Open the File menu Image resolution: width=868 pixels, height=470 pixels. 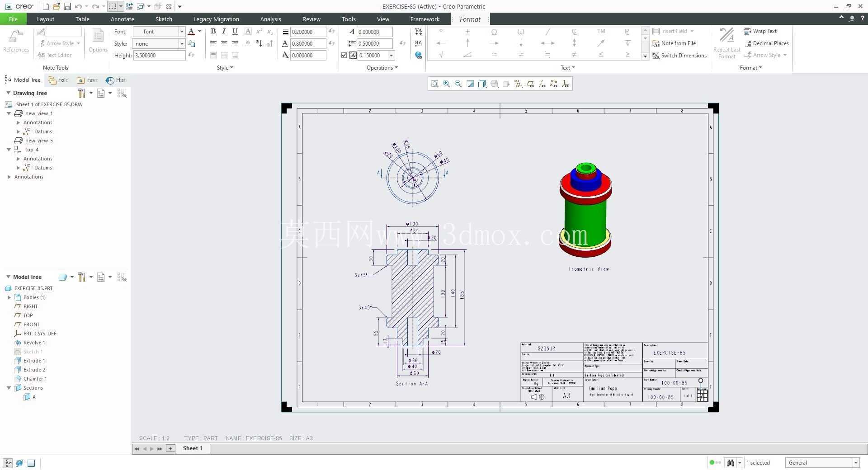pos(13,19)
